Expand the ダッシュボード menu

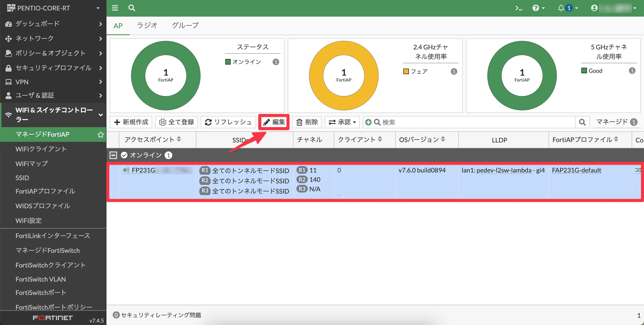(53, 24)
